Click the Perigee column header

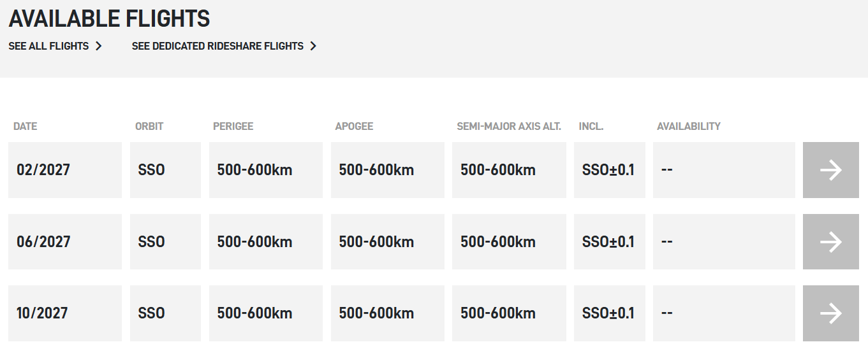(x=233, y=126)
